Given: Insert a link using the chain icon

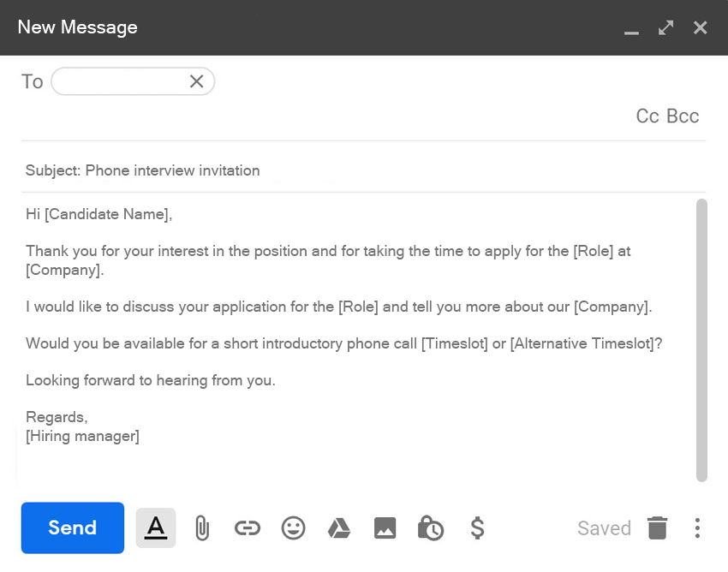Looking at the screenshot, I should pyautogui.click(x=247, y=528).
